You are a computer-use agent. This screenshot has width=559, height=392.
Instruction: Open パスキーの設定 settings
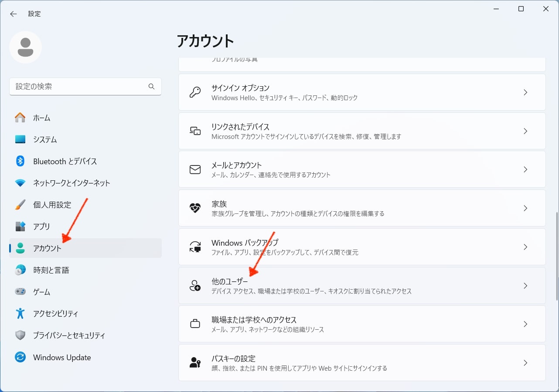point(362,363)
